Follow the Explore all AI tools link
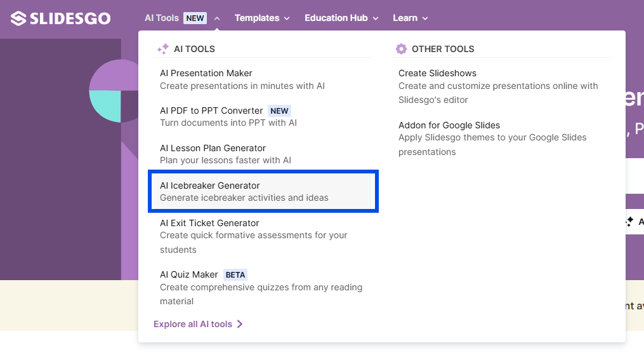Viewport: 644px width, 357px height. click(193, 324)
